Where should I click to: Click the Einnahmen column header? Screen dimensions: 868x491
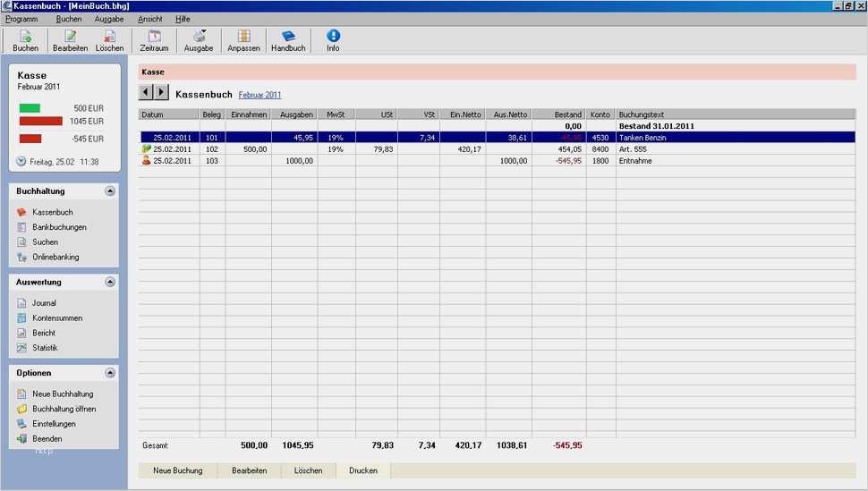pos(249,114)
